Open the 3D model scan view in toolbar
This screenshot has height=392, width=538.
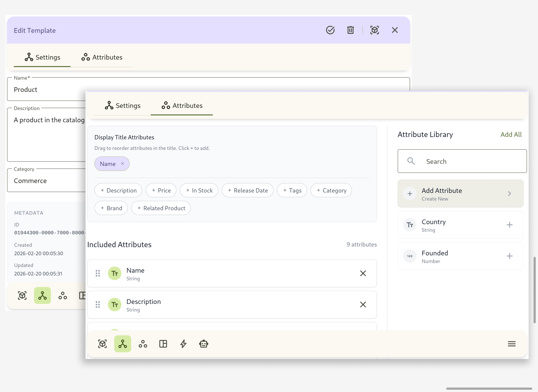coord(102,344)
